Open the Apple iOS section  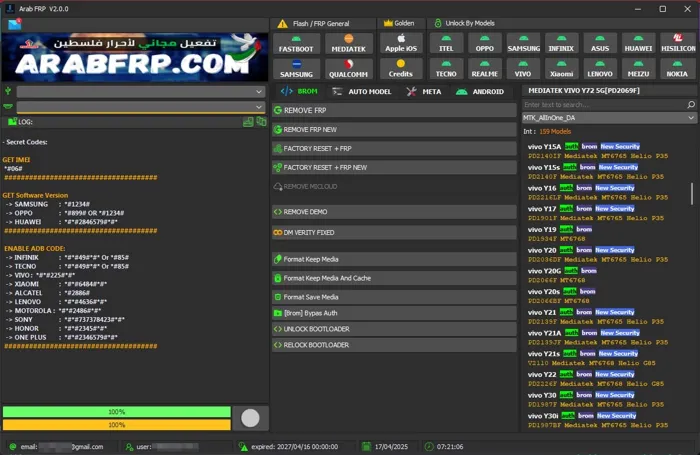401,42
